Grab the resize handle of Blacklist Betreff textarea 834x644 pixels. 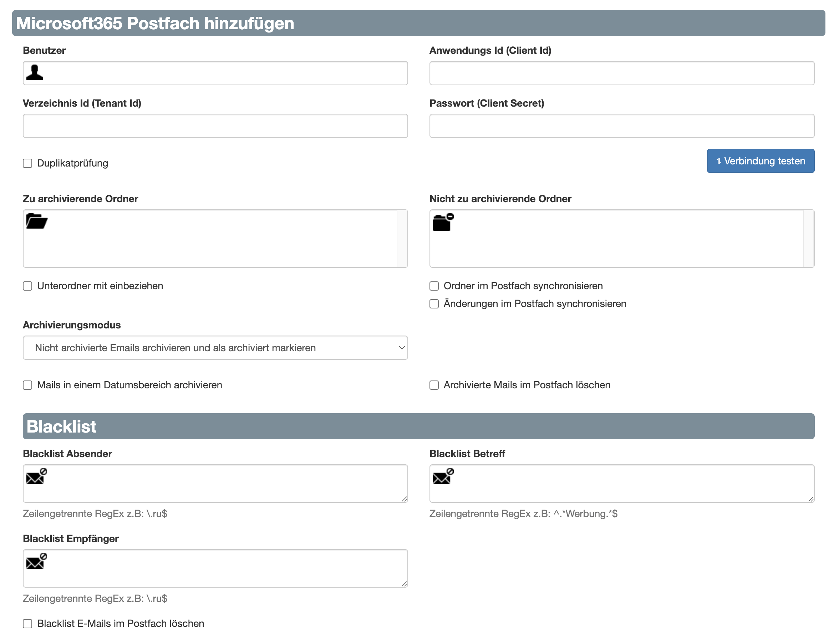pyautogui.click(x=811, y=499)
